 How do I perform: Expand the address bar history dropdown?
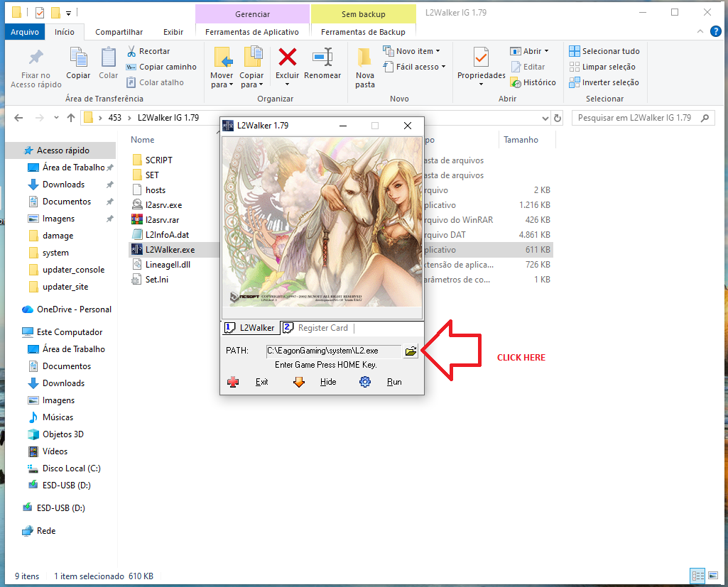point(545,119)
